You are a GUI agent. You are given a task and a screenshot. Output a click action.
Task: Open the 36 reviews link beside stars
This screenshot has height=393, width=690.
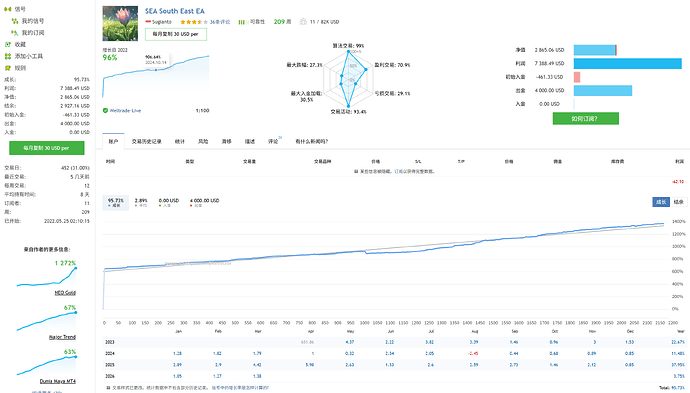(220, 22)
